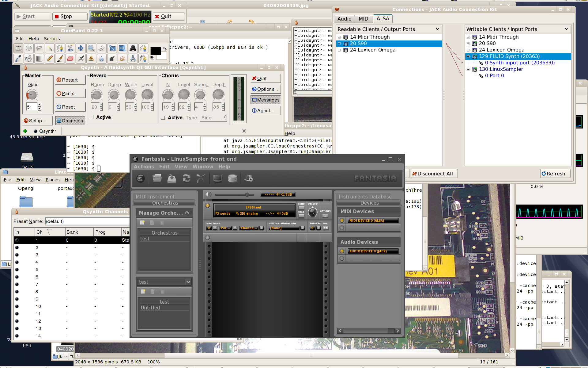
Task: Open the Chorus Type Sine dropdown
Action: pos(213,118)
